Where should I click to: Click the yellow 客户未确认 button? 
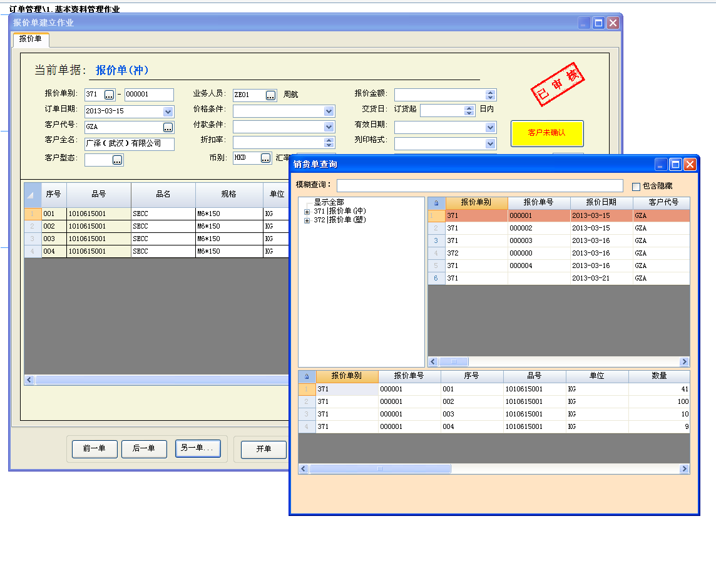(546, 133)
